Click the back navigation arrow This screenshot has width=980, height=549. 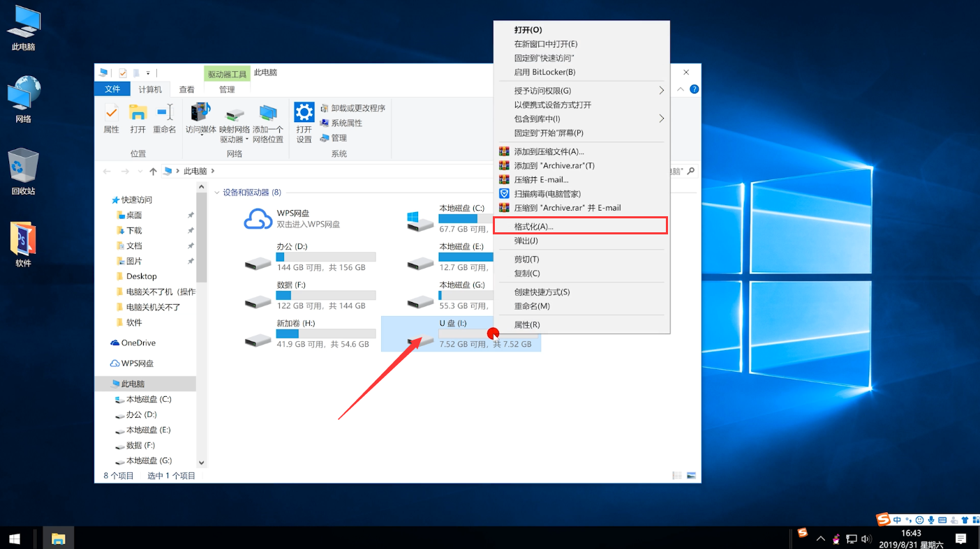pyautogui.click(x=107, y=171)
